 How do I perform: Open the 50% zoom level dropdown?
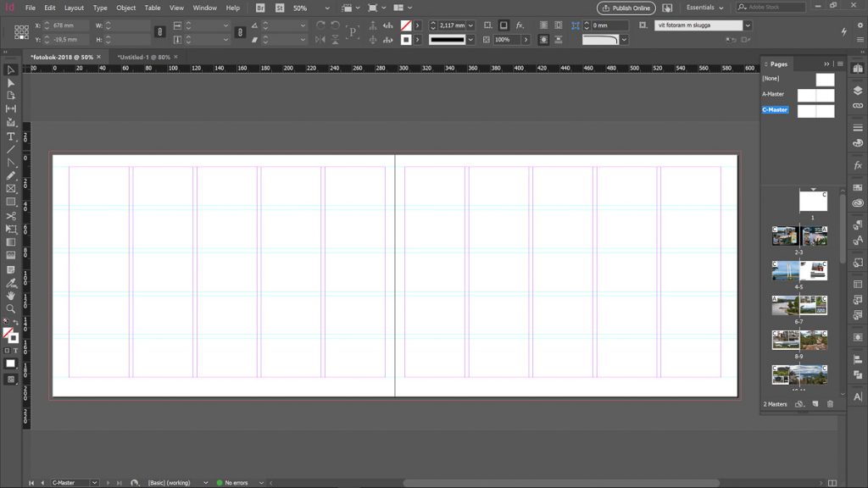point(327,8)
